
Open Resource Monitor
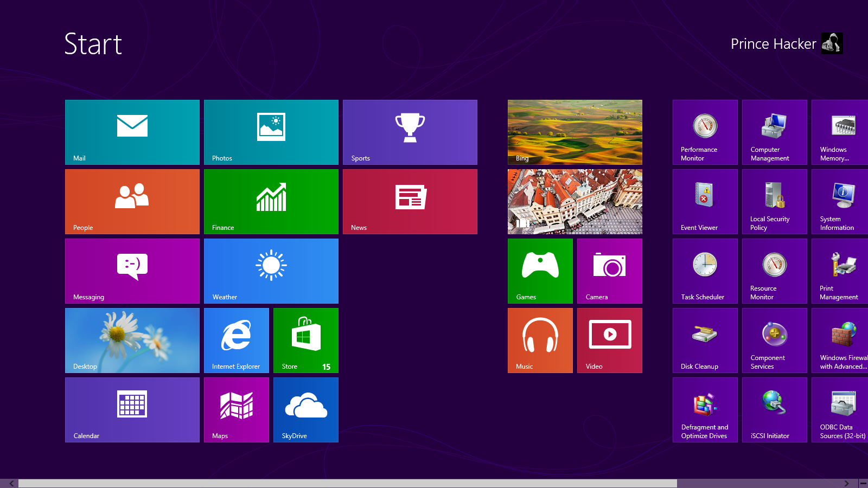[775, 271]
